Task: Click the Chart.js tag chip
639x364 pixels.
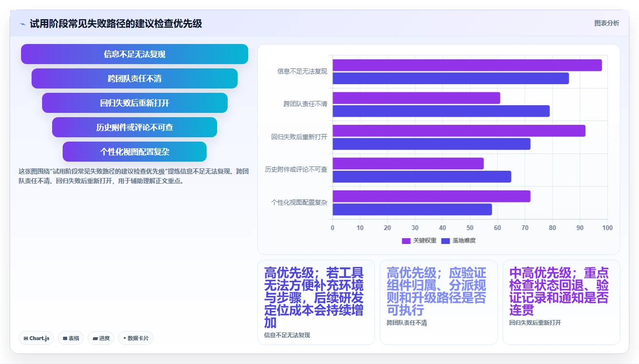Action: click(36, 338)
